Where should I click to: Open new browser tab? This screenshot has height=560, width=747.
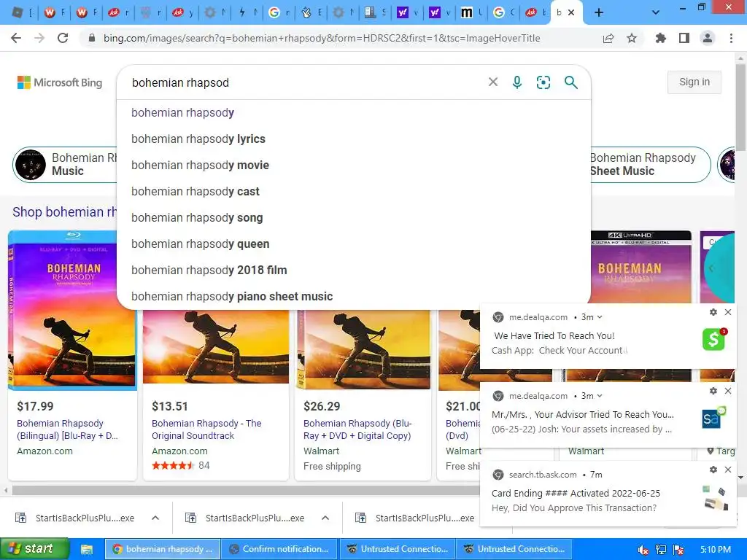pyautogui.click(x=599, y=13)
